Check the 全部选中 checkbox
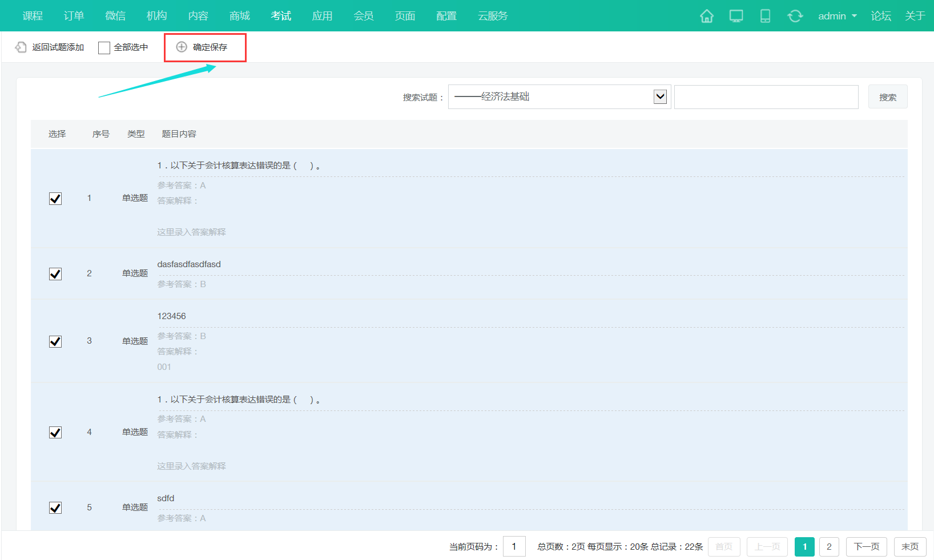934x560 pixels. point(104,48)
